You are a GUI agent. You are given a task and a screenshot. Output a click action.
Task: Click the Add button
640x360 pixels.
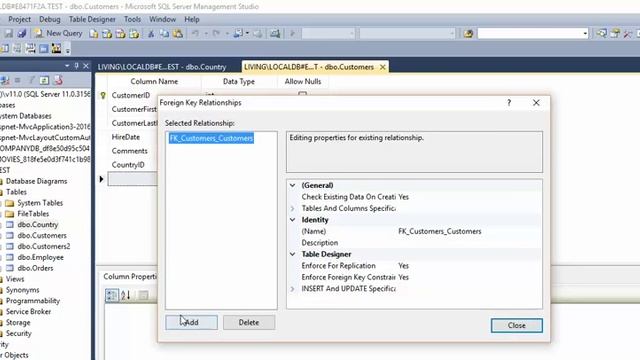(191, 322)
